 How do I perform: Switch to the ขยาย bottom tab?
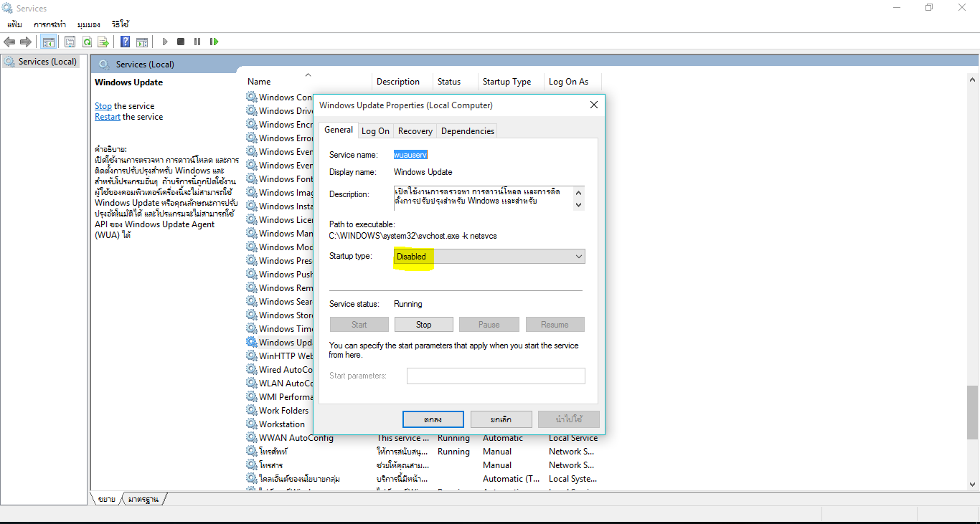[107, 499]
